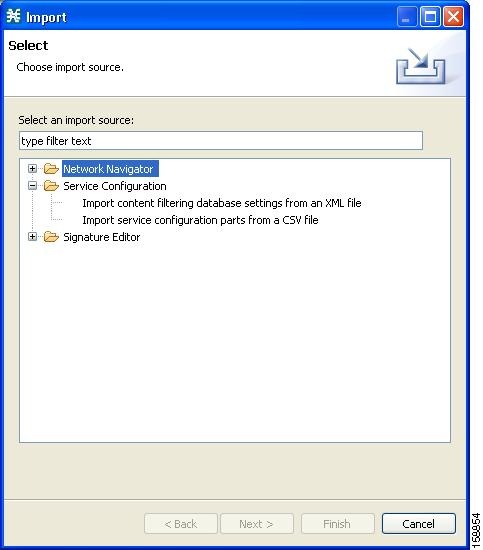Click the disabled Back button
The height and width of the screenshot is (550, 483).
pyautogui.click(x=181, y=524)
